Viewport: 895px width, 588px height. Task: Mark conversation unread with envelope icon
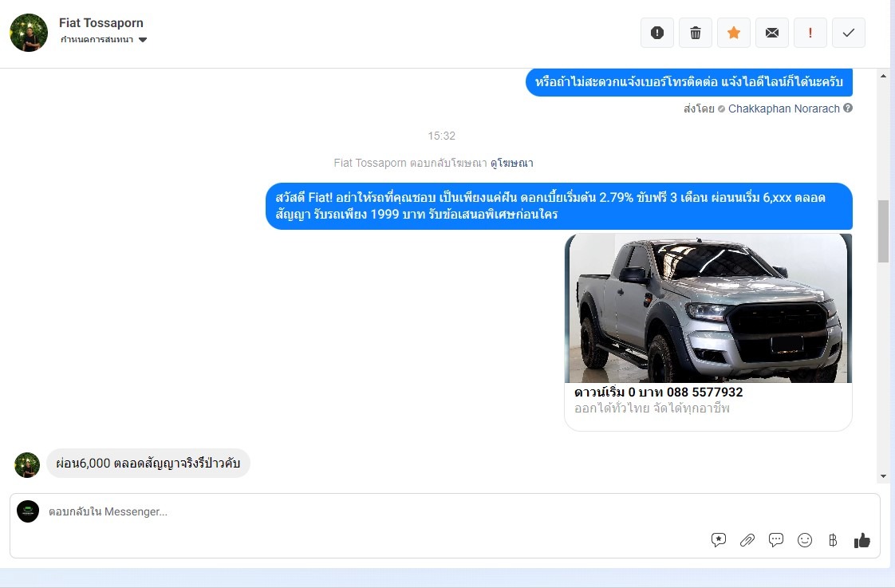[771, 33]
